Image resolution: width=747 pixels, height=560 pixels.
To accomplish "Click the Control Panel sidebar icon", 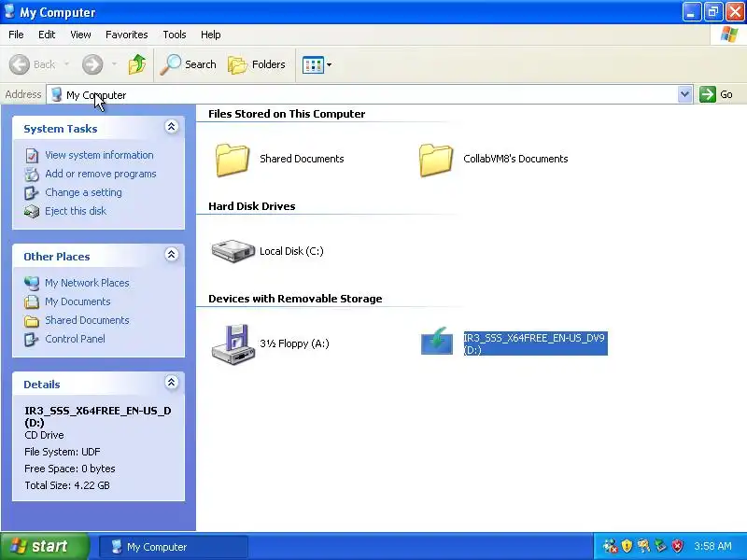I will pos(32,339).
